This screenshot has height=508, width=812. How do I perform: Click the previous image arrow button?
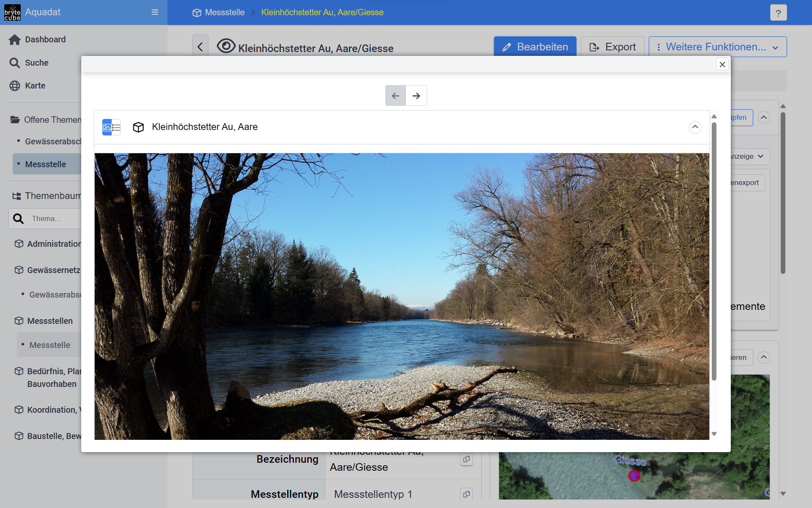pos(395,96)
